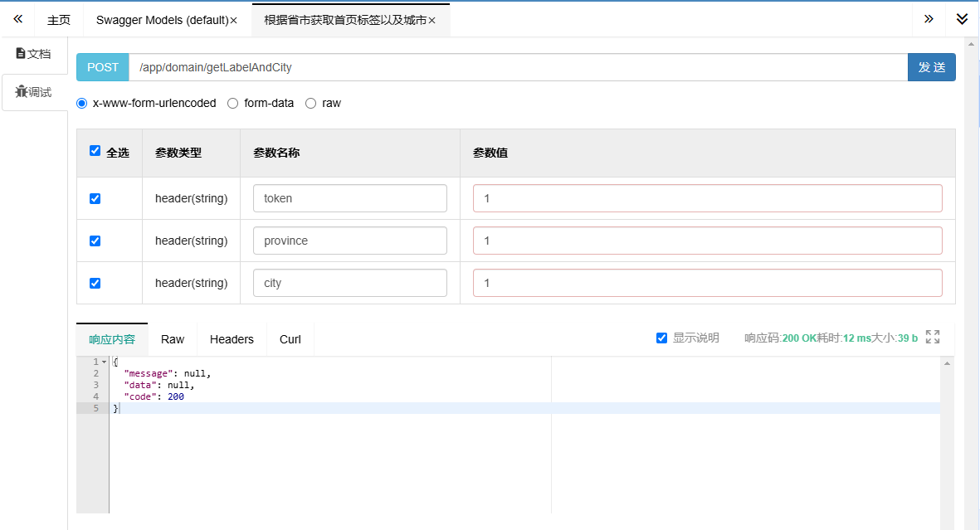Select the x-www-form-urlencoded radio button
980x530 pixels.
[81, 103]
